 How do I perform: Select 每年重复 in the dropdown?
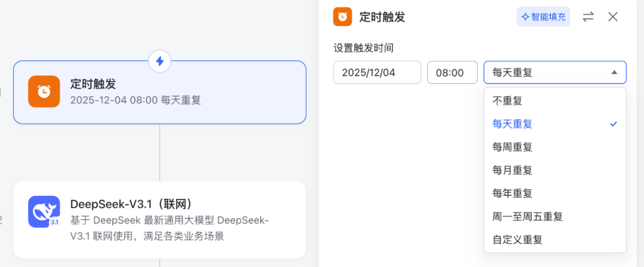(512, 194)
